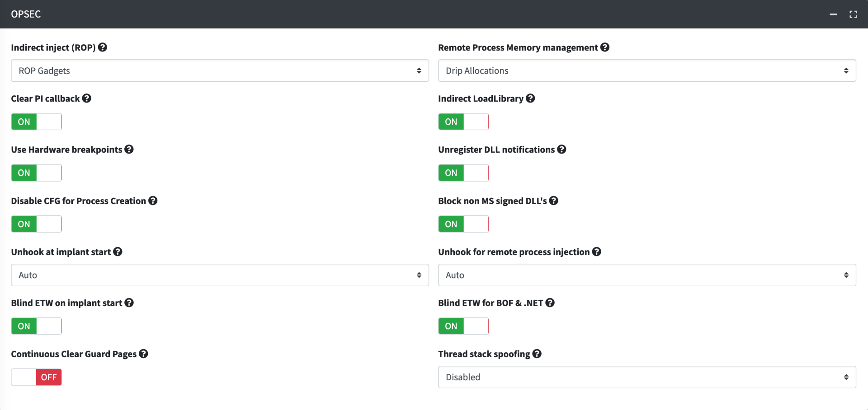Click help icon beside Block non MS signed DLL's
This screenshot has height=410, width=868.
(x=554, y=200)
